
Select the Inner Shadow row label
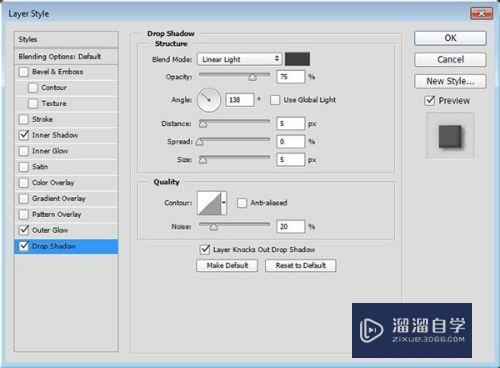coord(55,135)
